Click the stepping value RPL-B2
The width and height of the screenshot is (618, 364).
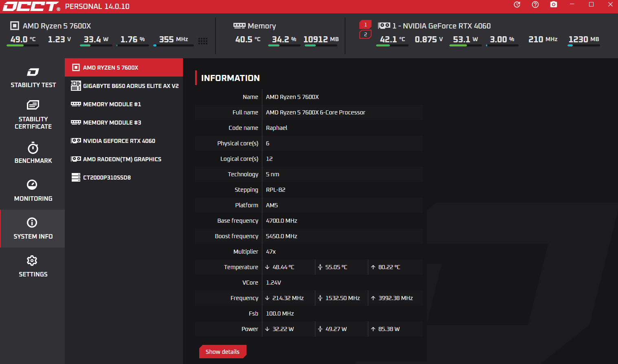(276, 190)
